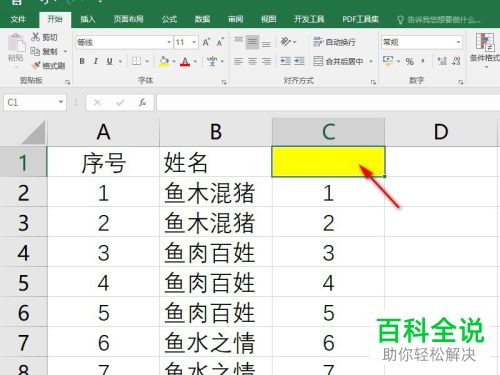500x375 pixels.
Task: Apply the yellow fill color bucket
Action: click(x=164, y=61)
